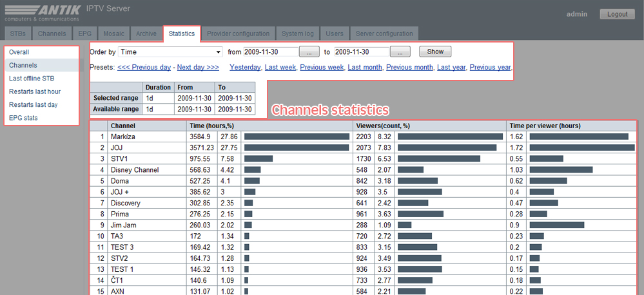
Task: Click the 2203 viewers count
Action: pos(364,137)
